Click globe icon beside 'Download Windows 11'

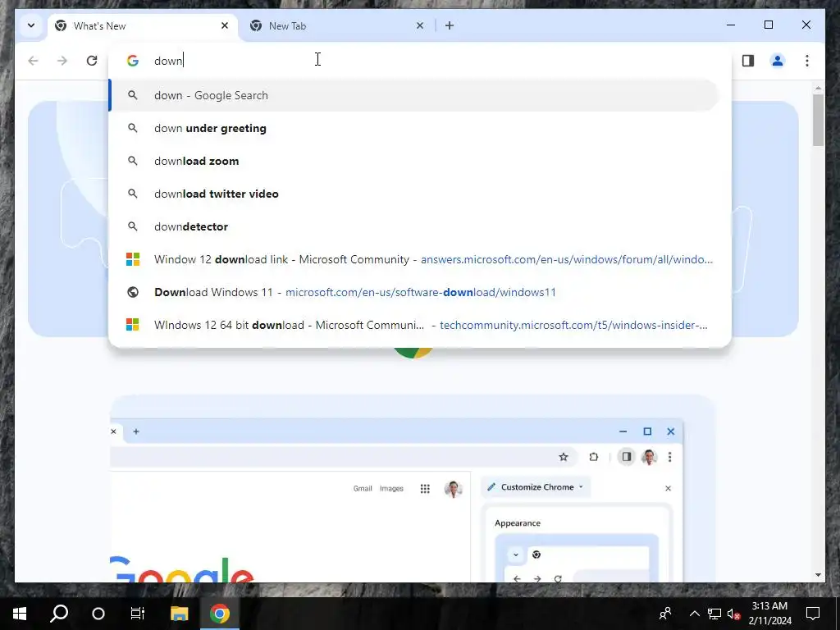coord(133,292)
